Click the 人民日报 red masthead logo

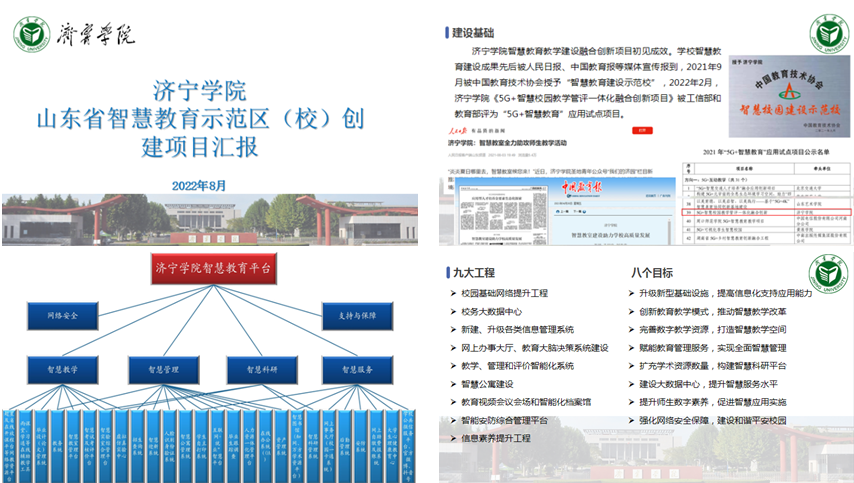coord(461,128)
